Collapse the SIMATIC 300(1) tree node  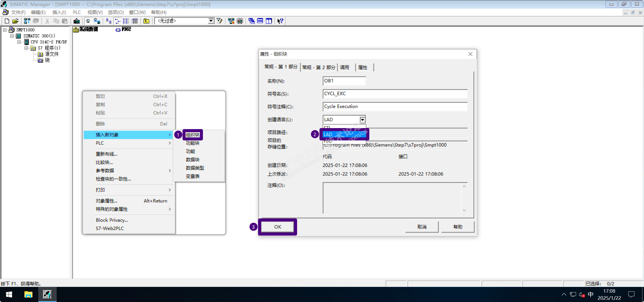pos(12,36)
